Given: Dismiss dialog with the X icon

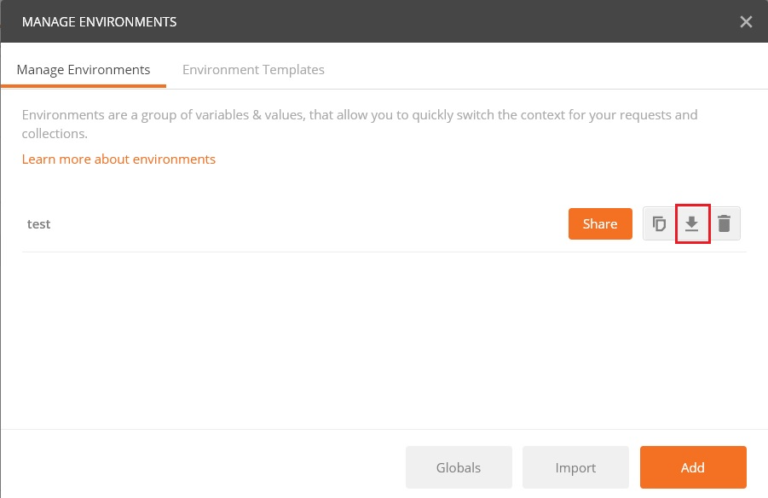Looking at the screenshot, I should [746, 21].
